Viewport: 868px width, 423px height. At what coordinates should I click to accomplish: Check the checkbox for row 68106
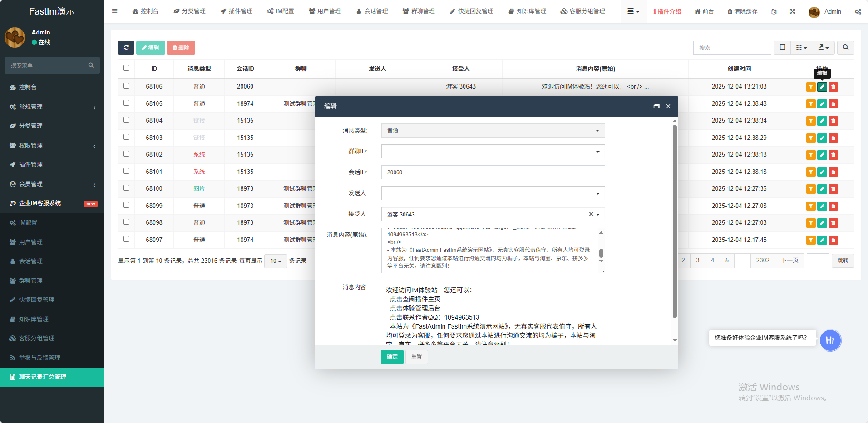(x=126, y=86)
